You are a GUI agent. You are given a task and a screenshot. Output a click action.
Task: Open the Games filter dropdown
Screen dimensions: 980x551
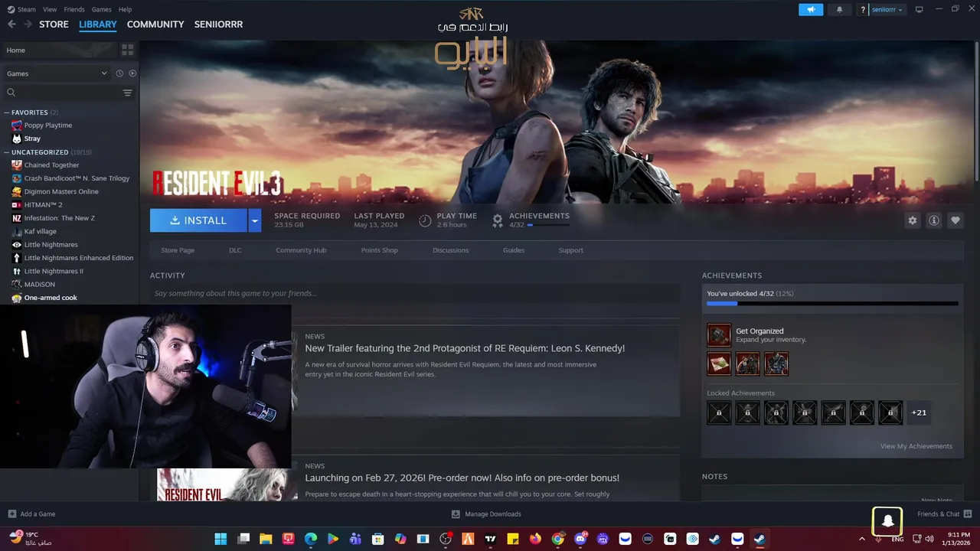pyautogui.click(x=57, y=73)
